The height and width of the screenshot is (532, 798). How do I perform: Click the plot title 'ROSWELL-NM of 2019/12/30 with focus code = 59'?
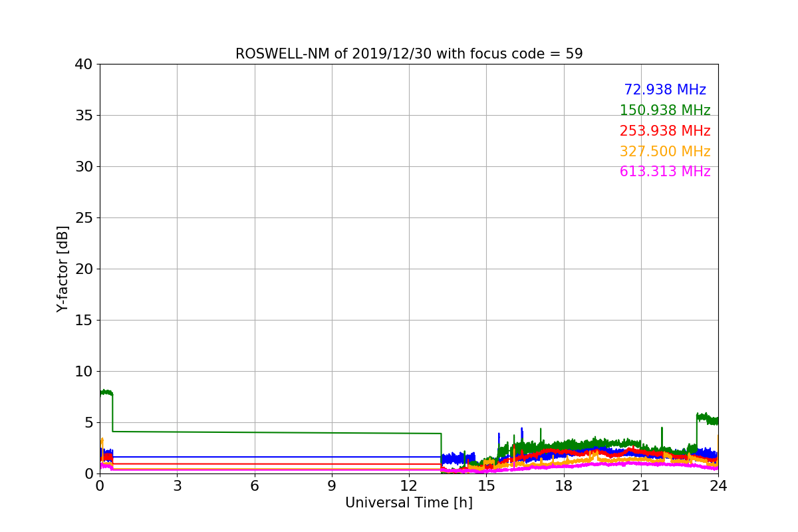pos(409,54)
